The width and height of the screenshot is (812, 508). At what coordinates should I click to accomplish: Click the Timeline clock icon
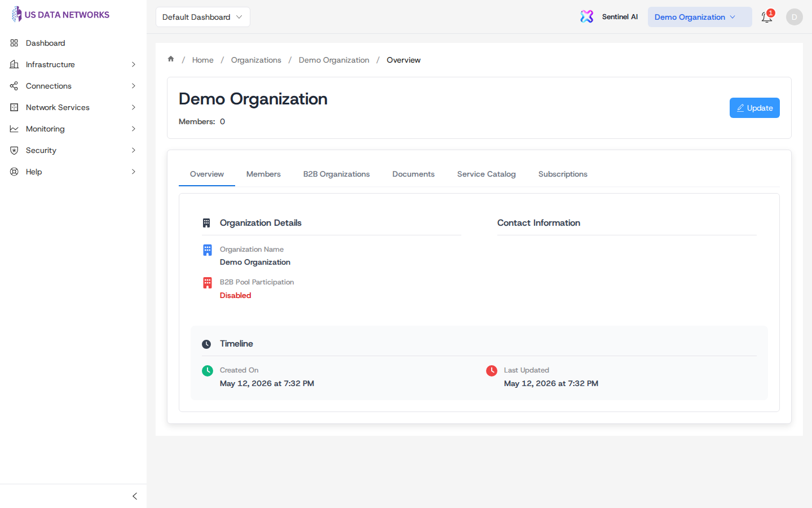click(x=206, y=344)
